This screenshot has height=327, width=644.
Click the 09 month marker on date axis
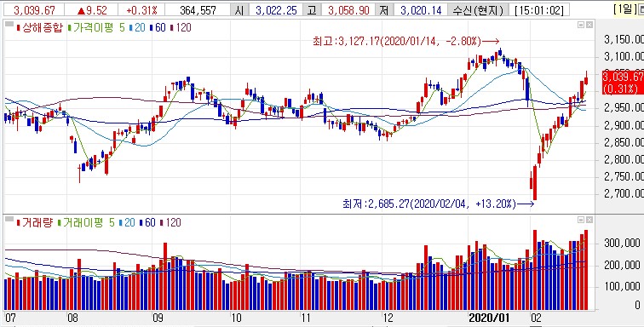[x=158, y=318]
